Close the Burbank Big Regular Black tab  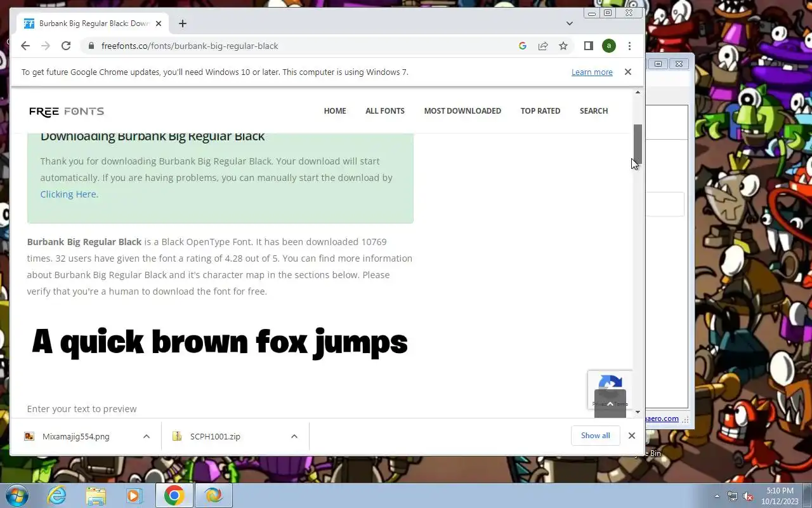pos(159,23)
